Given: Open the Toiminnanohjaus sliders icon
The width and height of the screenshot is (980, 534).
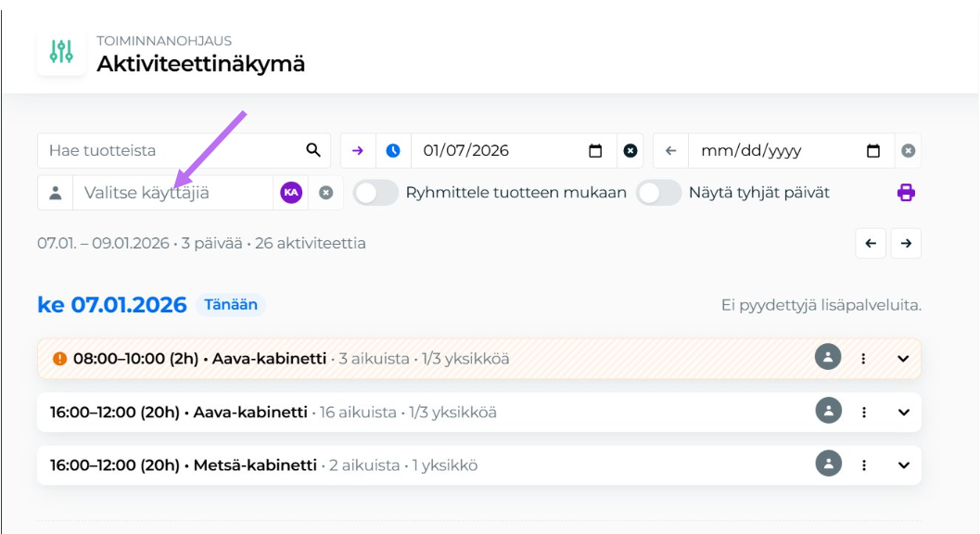Looking at the screenshot, I should [61, 52].
